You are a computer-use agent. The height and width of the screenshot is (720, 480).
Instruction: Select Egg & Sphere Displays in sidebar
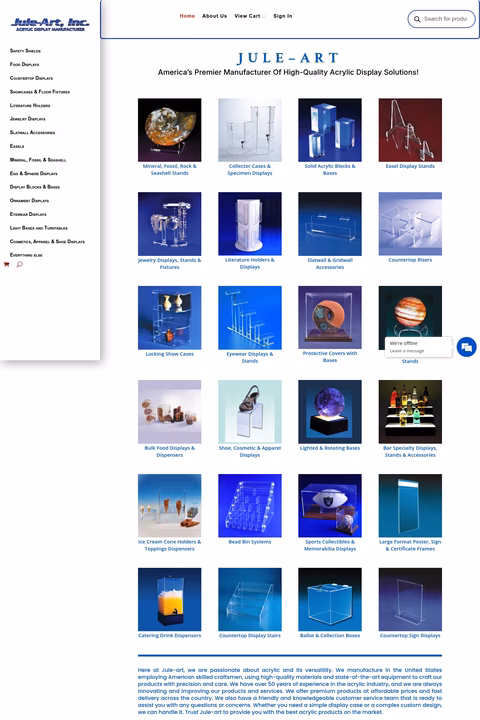click(34, 174)
